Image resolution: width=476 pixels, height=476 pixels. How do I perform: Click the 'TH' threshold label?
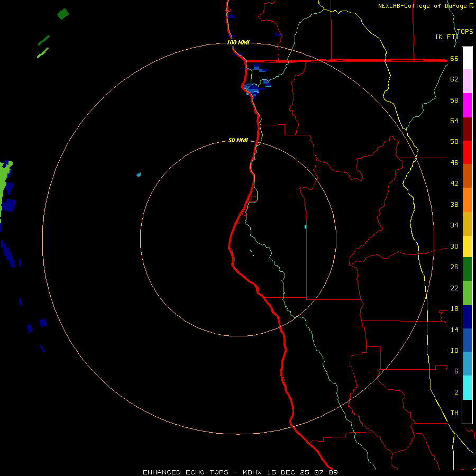click(x=454, y=413)
